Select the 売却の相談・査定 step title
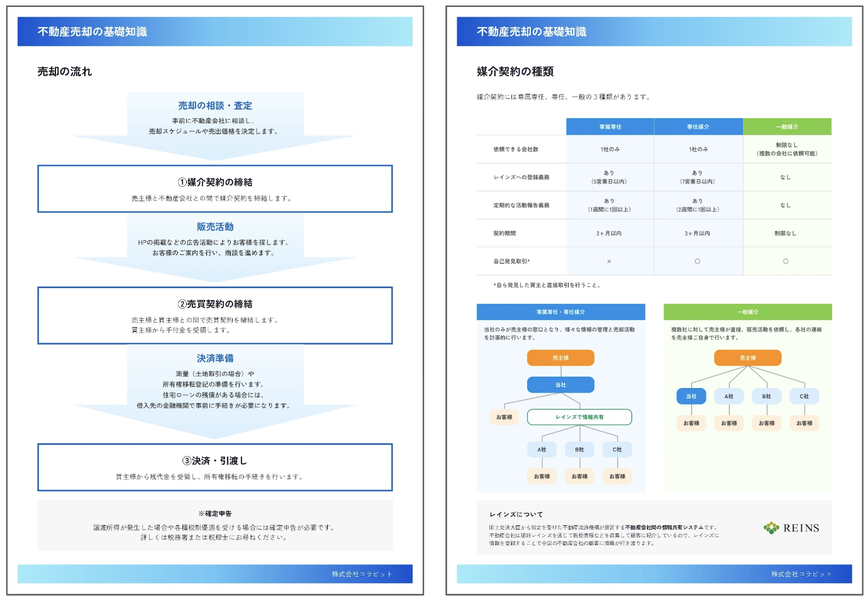This screenshot has width=868, height=607. [x=215, y=106]
